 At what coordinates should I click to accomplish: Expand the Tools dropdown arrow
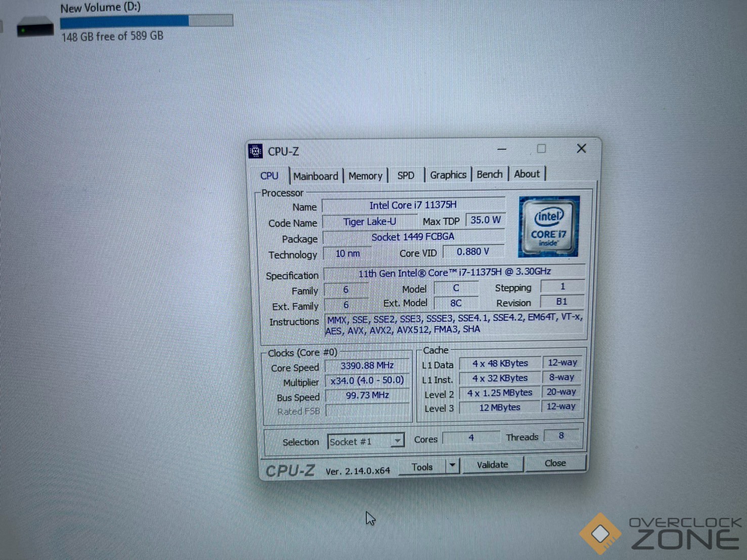point(452,465)
